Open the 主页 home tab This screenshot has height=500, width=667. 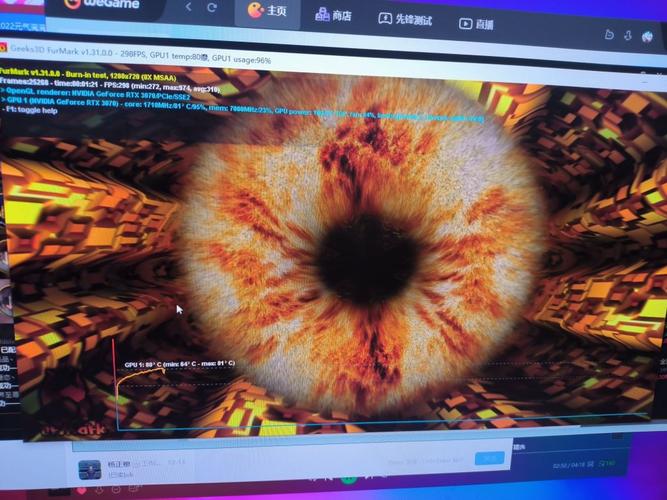point(266,12)
